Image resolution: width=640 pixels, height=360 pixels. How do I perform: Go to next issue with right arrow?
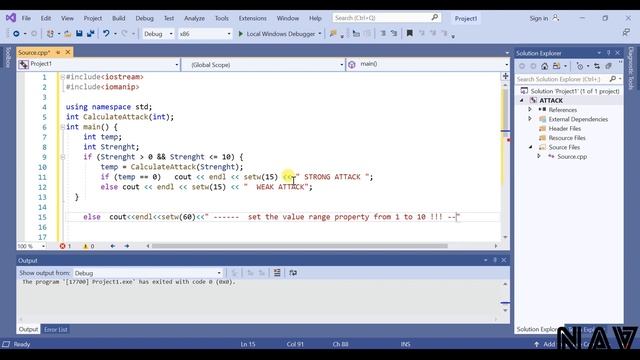127,246
